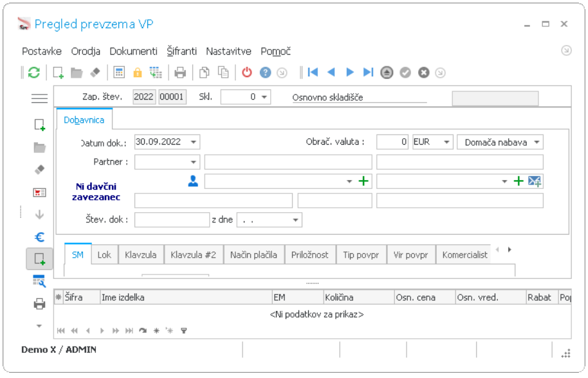Click the grid import table icon

(156, 72)
